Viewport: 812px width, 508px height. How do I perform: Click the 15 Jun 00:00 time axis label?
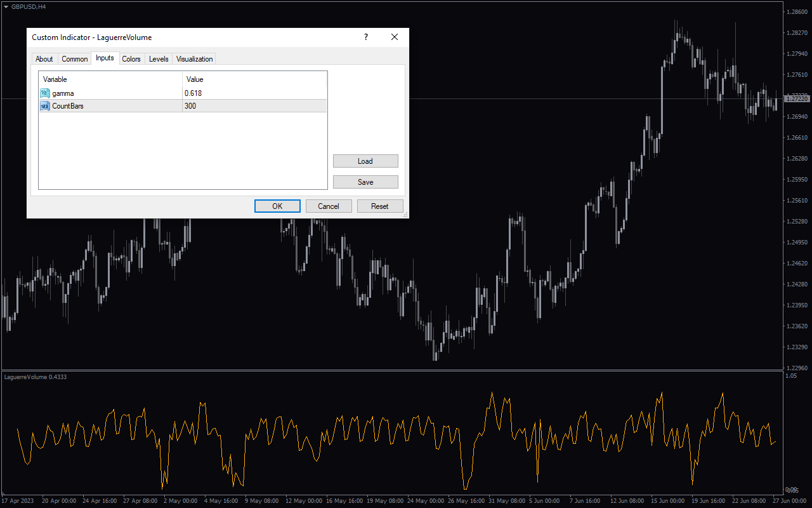(667, 500)
